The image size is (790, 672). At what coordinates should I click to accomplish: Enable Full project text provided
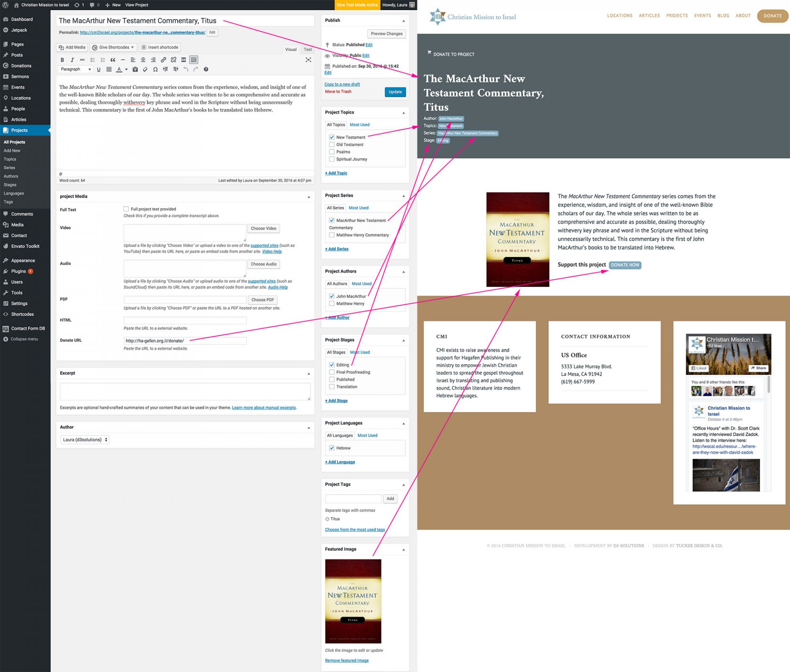[126, 209]
